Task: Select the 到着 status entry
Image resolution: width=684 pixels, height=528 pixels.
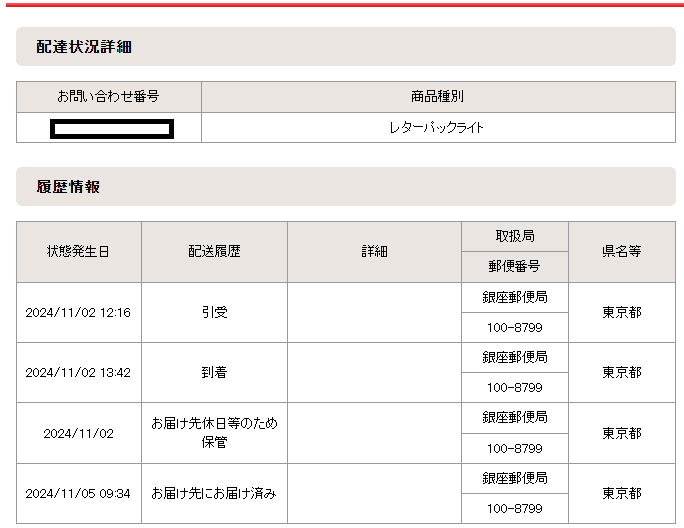Action: click(214, 373)
